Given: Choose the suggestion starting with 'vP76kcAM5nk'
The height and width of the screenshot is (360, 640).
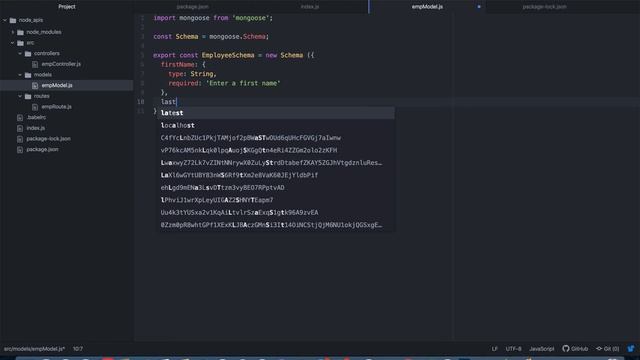Looking at the screenshot, I should 276,150.
